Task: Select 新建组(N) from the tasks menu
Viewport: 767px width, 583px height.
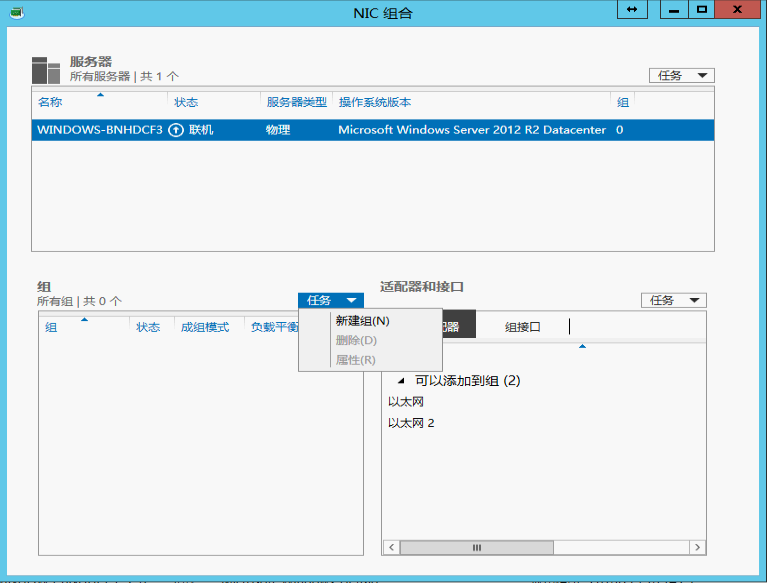Action: tap(362, 321)
